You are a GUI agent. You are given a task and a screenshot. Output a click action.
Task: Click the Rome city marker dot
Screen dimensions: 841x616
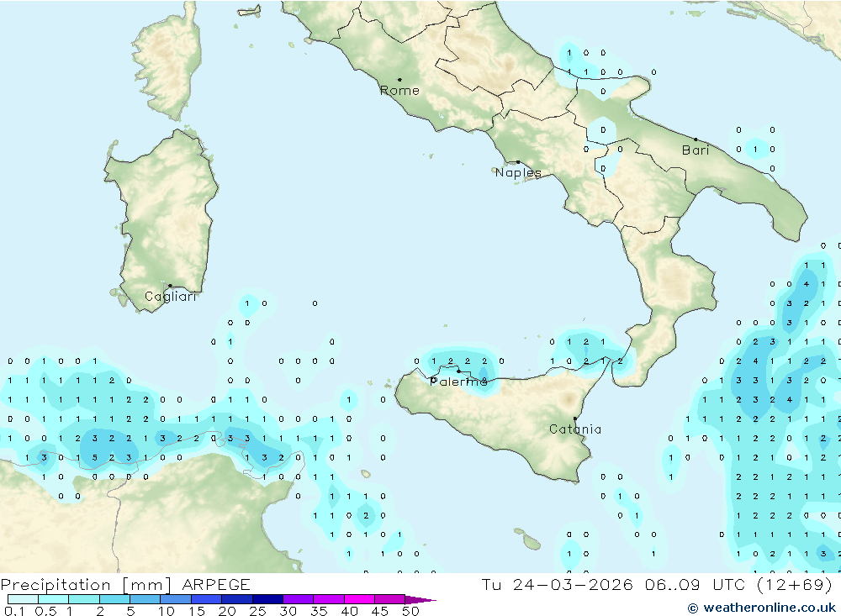399,79
